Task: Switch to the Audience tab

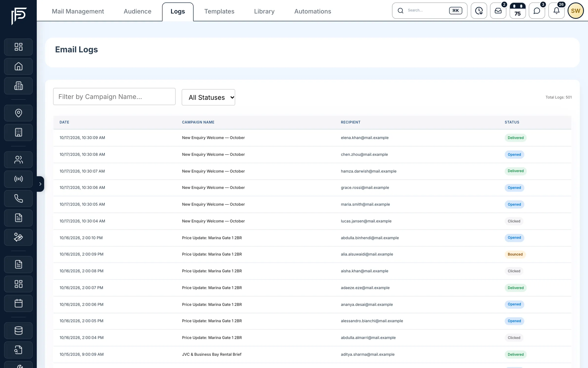Action: click(x=137, y=11)
